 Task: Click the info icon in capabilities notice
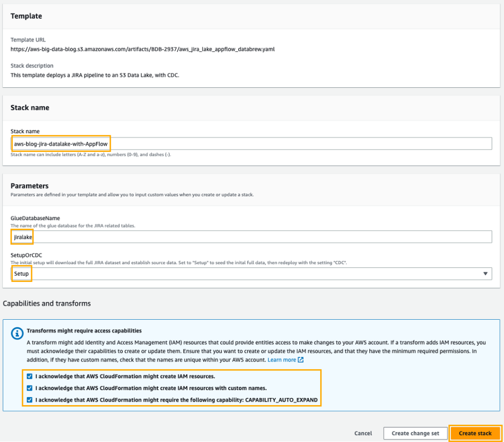click(17, 334)
